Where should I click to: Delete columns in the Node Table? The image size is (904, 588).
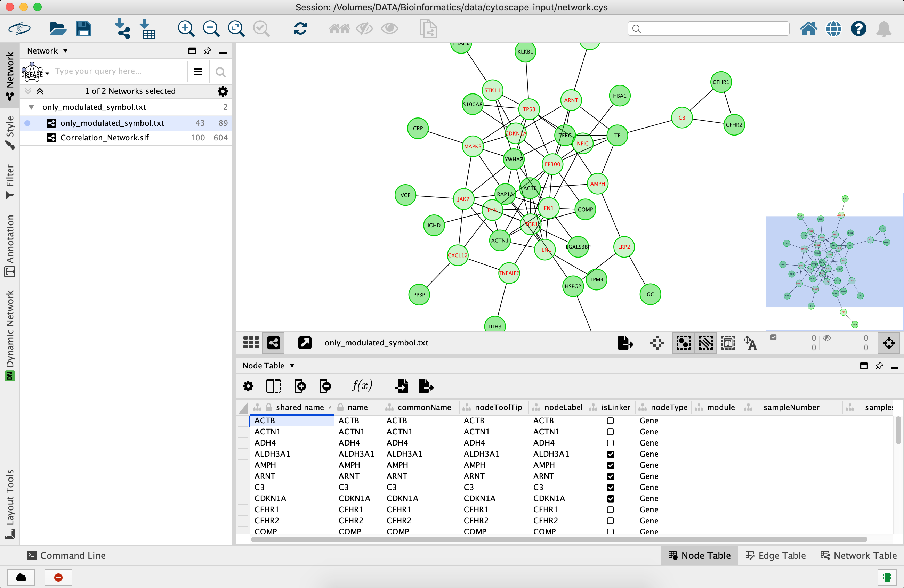325,386
